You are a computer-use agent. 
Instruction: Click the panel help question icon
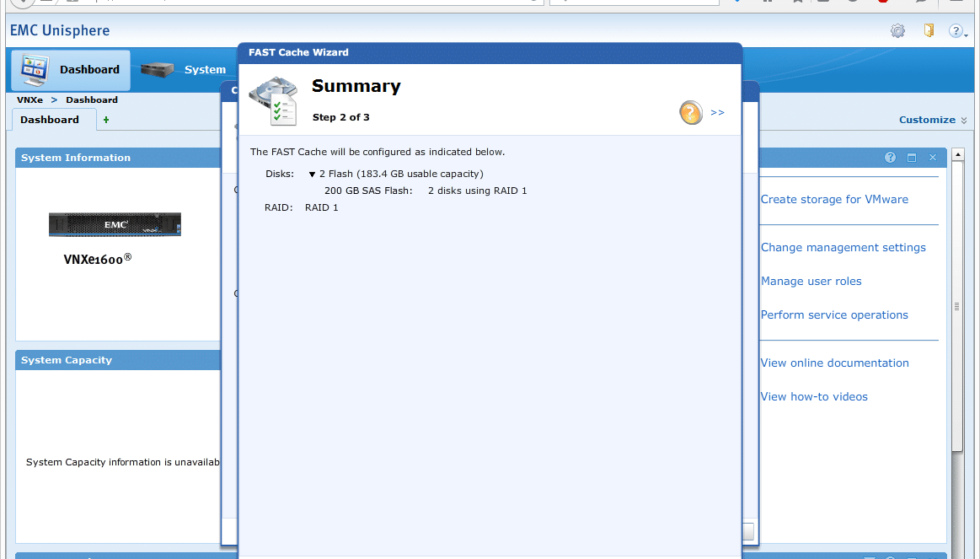pos(890,158)
